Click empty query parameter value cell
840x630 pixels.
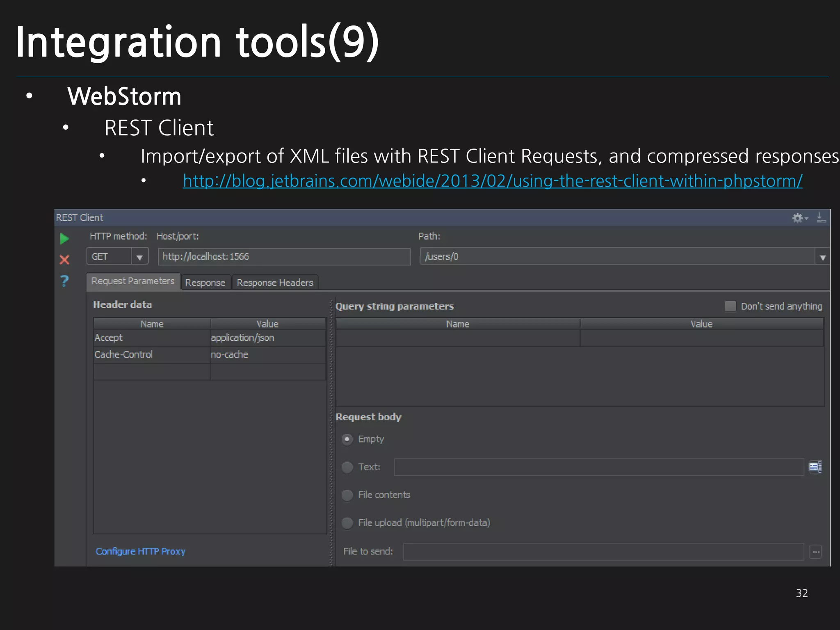[702, 338]
